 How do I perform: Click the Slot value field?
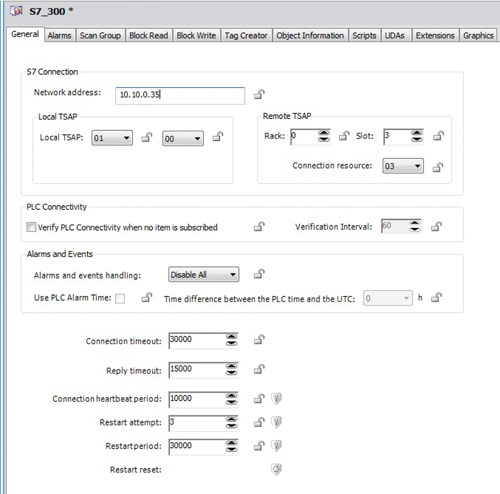pos(397,137)
